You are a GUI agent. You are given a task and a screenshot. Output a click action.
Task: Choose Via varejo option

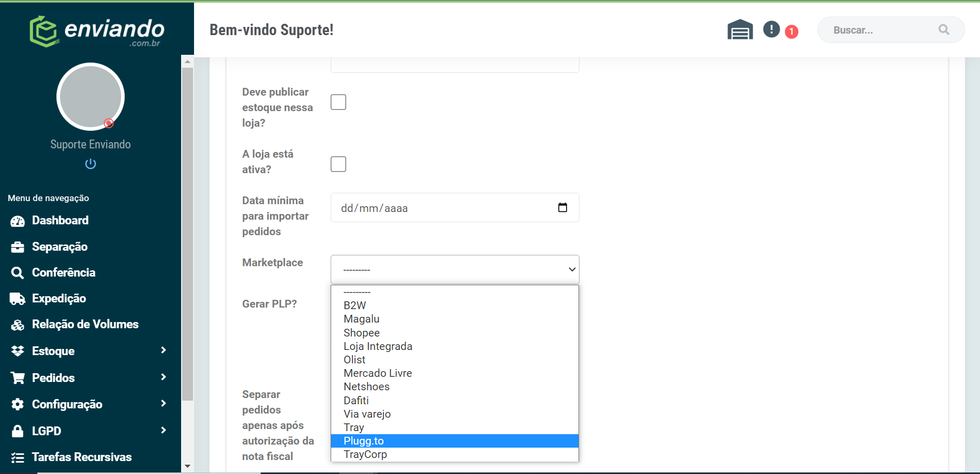point(455,414)
